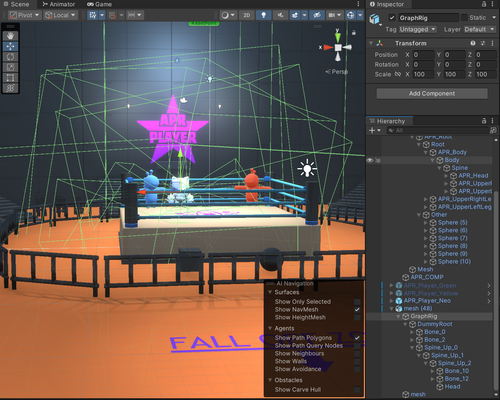
Task: Disable the GraphRig active checkbox
Action: pos(392,17)
